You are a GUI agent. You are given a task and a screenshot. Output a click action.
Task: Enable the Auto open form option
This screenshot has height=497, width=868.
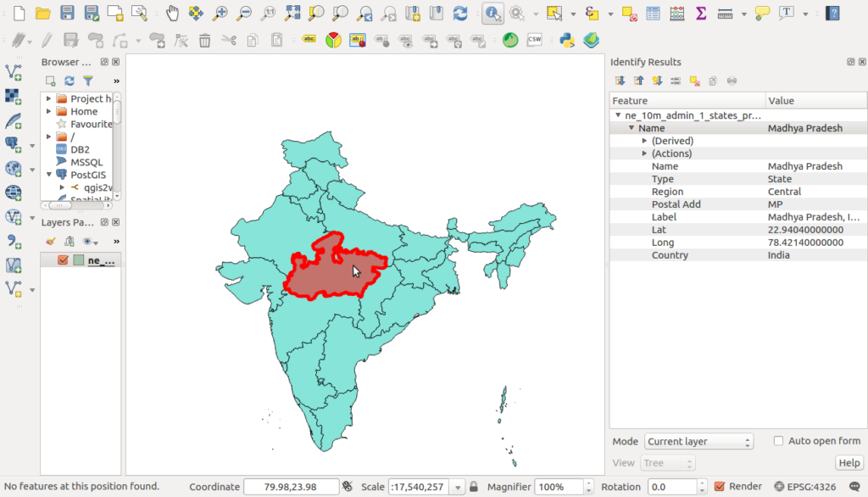[x=777, y=440]
